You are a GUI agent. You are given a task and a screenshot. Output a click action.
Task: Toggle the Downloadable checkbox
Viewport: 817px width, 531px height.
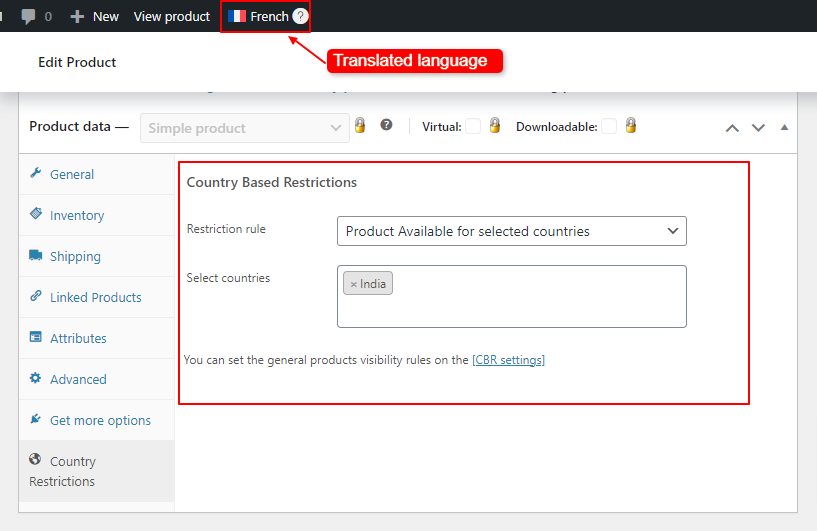pyautogui.click(x=609, y=126)
